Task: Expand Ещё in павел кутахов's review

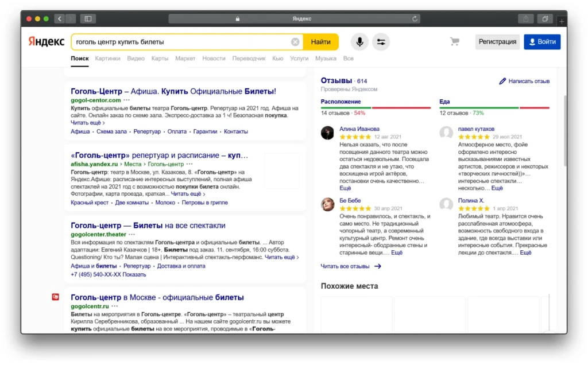Action: [497, 188]
